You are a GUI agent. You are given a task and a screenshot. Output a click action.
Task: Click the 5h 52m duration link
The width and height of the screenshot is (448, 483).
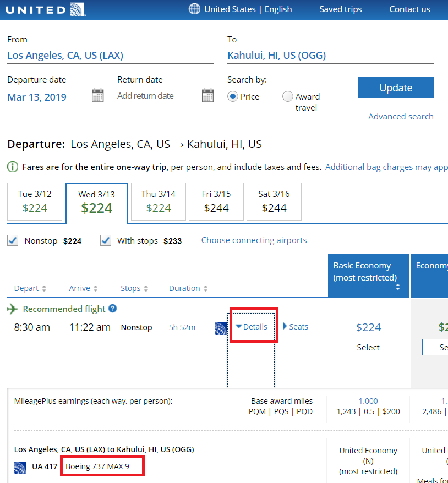point(182,327)
